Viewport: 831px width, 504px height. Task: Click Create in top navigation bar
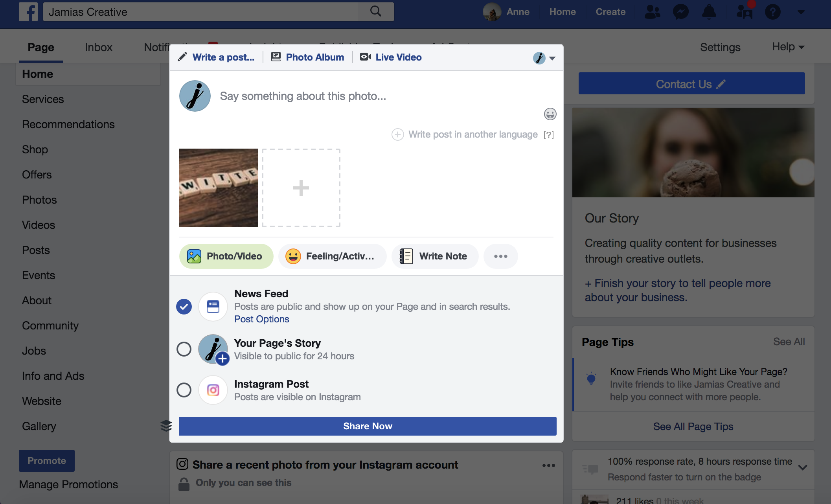(610, 12)
